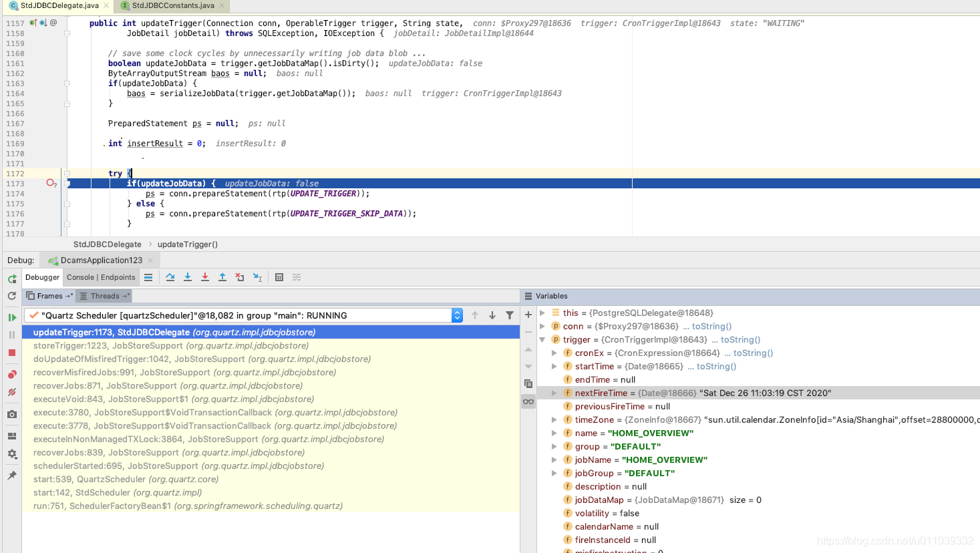Restore the debugger layout
This screenshot has width=980, height=553.
pyautogui.click(x=12, y=436)
